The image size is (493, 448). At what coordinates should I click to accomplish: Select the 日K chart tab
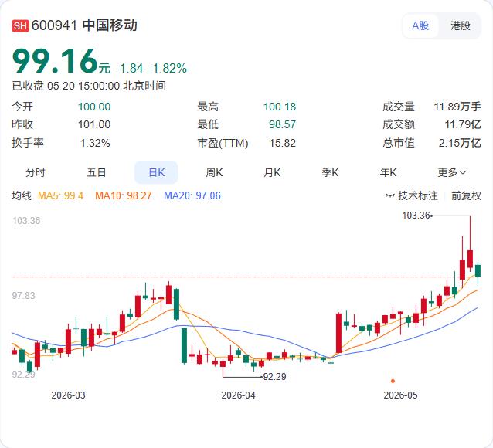pyautogui.click(x=156, y=172)
